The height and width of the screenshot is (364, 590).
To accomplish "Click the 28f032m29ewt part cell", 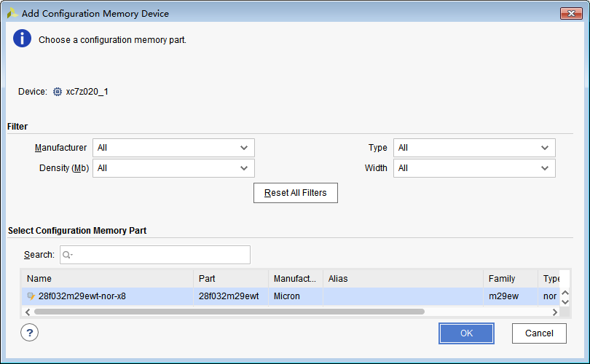I will (231, 296).
